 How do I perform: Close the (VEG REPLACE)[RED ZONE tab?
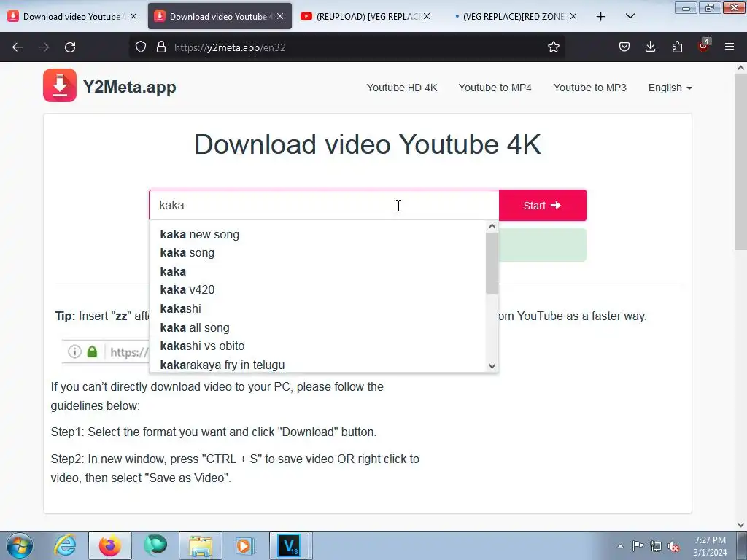pyautogui.click(x=573, y=16)
